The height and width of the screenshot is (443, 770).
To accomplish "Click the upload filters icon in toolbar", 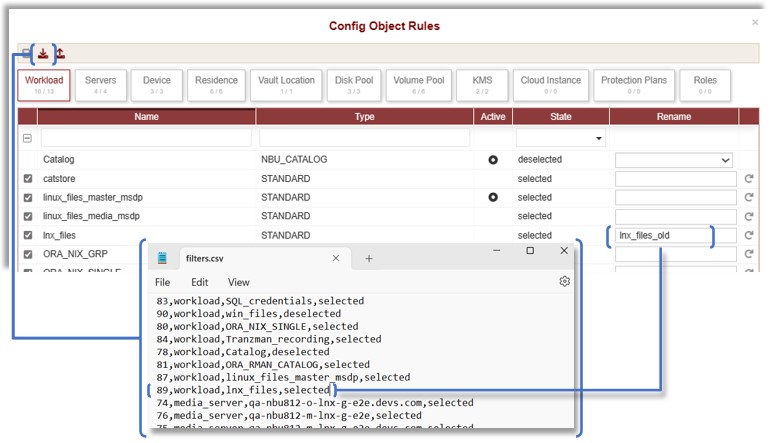I will click(x=60, y=54).
